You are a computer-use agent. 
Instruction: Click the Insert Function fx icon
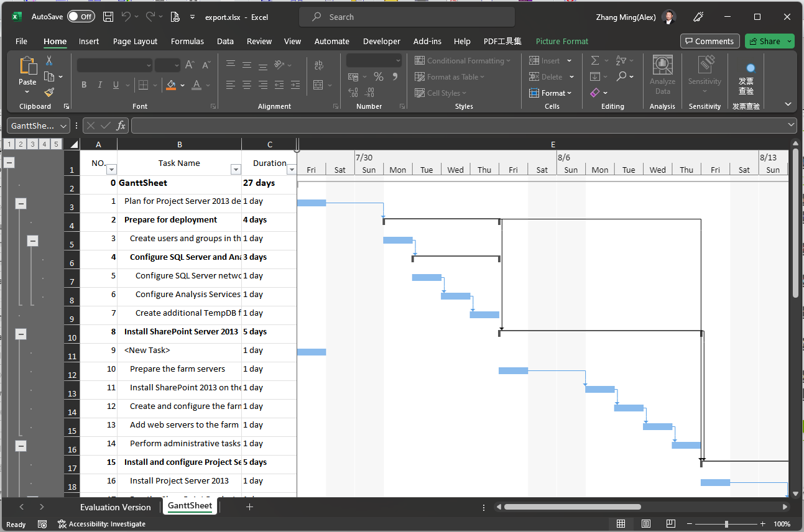pos(121,126)
